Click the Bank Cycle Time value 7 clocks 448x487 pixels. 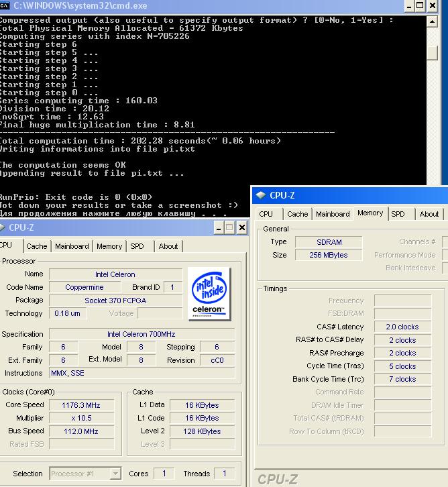[402, 379]
